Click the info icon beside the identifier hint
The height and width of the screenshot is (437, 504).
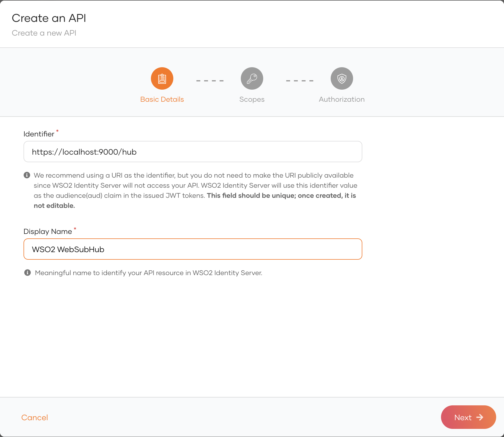coord(27,175)
